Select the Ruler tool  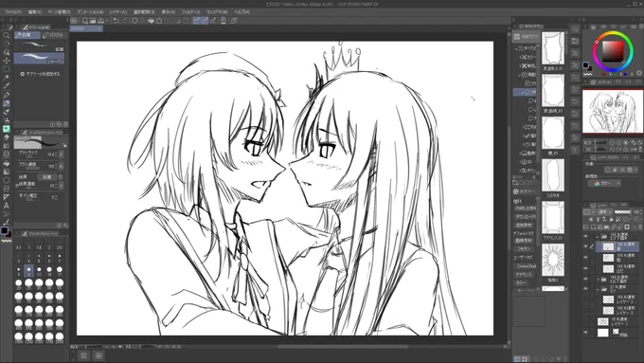7,197
